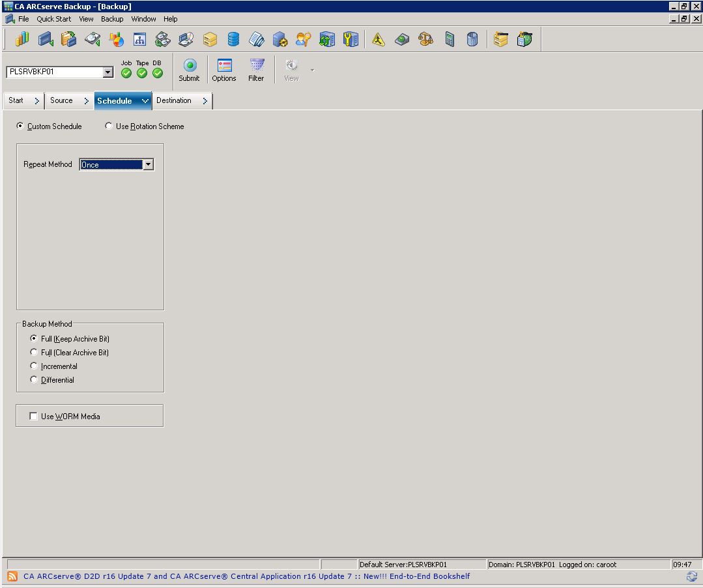Expand the PLSRVBKP01 server dropdown
703x588 pixels.
pyautogui.click(x=108, y=72)
